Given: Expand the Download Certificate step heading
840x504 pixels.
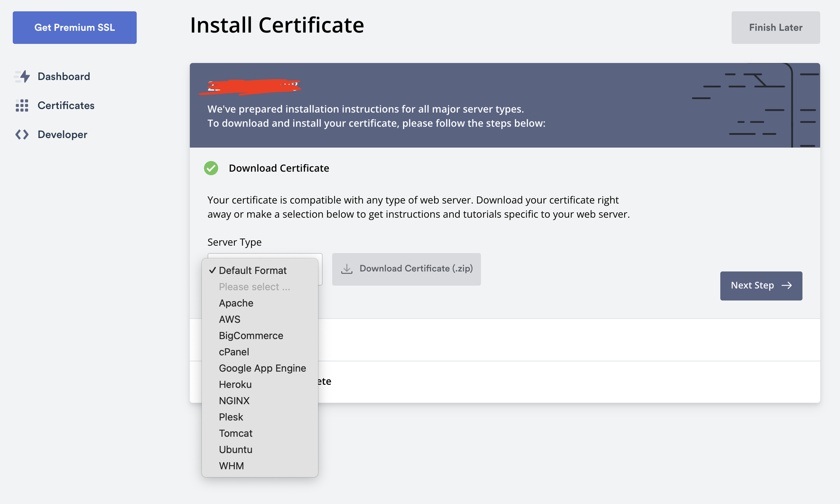Looking at the screenshot, I should tap(279, 168).
